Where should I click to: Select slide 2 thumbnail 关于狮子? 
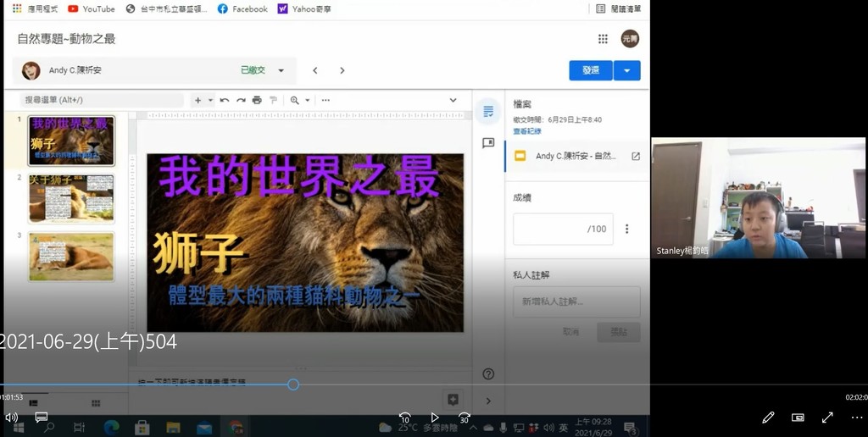pos(71,198)
